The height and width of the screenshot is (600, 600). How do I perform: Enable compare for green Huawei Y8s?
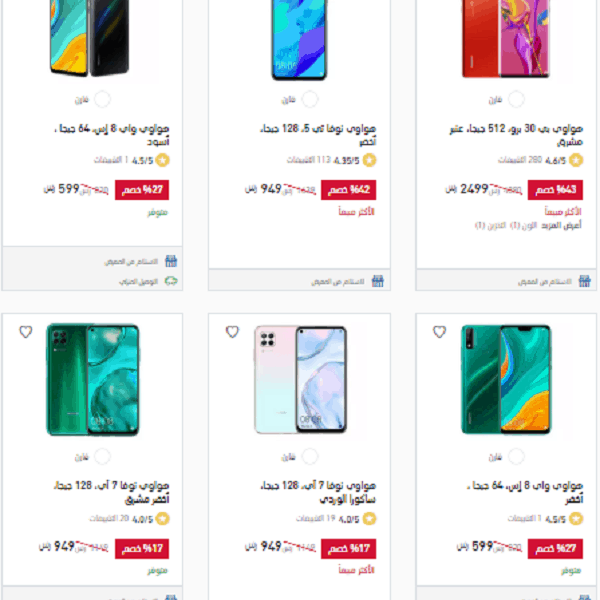(516, 457)
